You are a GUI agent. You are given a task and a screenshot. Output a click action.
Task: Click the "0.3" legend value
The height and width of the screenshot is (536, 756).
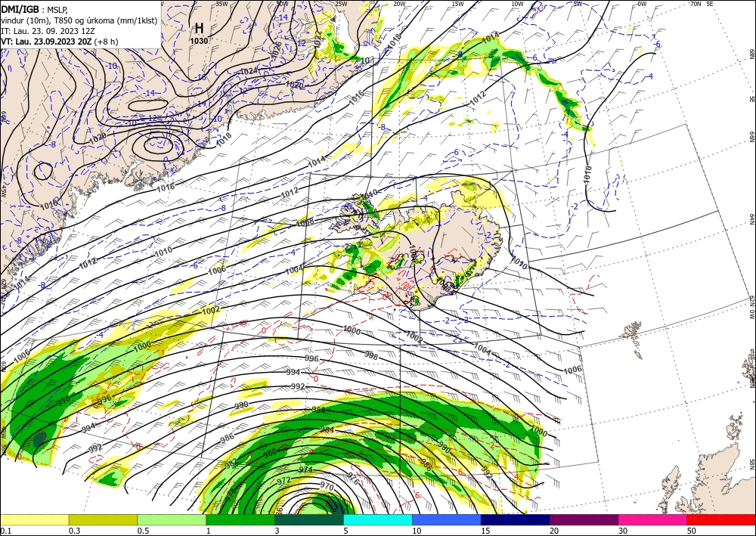[74, 531]
